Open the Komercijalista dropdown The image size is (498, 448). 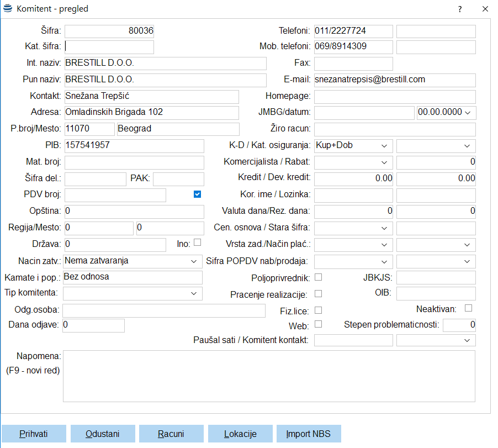pos(384,162)
